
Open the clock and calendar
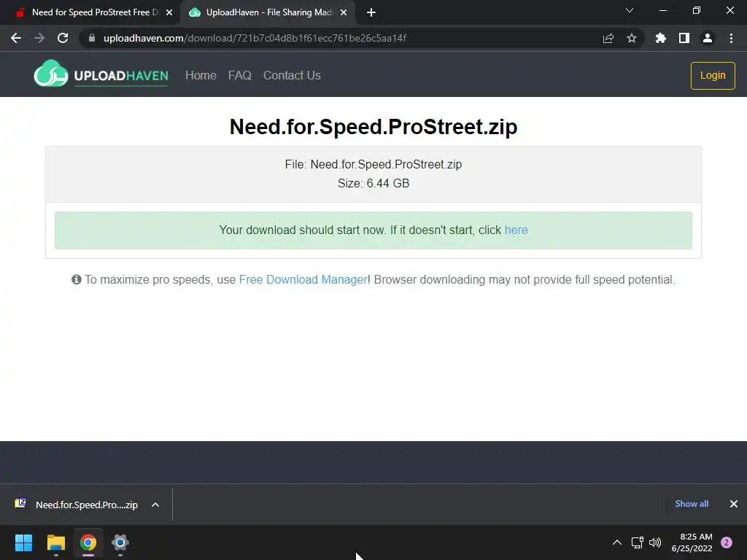[x=692, y=542]
